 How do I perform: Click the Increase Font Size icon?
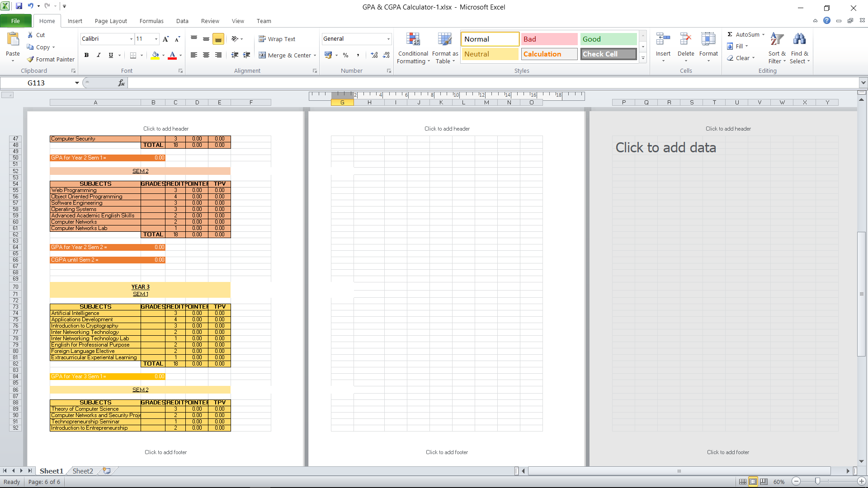165,39
